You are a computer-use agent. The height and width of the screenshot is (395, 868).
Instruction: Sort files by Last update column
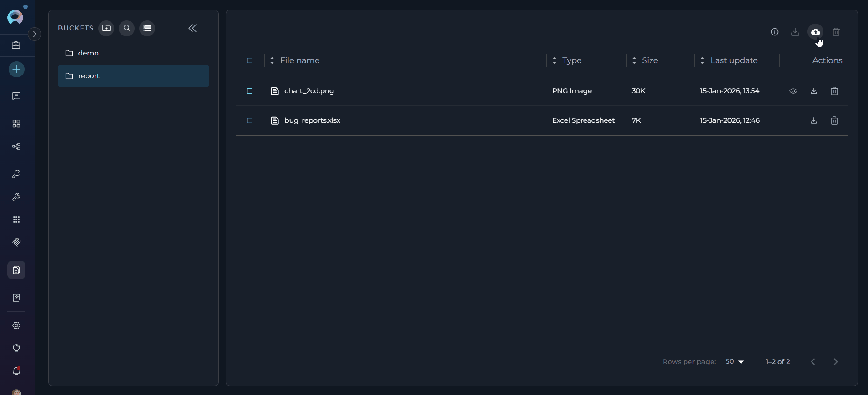pyautogui.click(x=733, y=60)
